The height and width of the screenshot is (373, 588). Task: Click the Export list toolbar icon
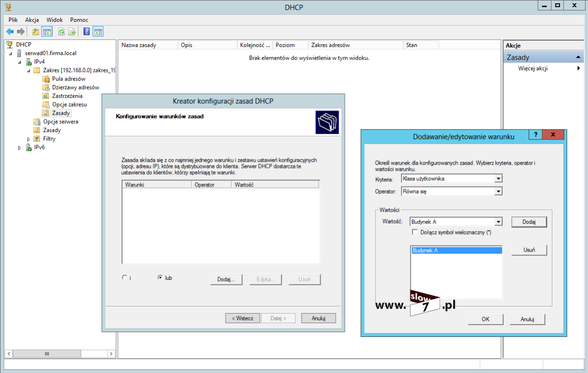click(x=72, y=32)
